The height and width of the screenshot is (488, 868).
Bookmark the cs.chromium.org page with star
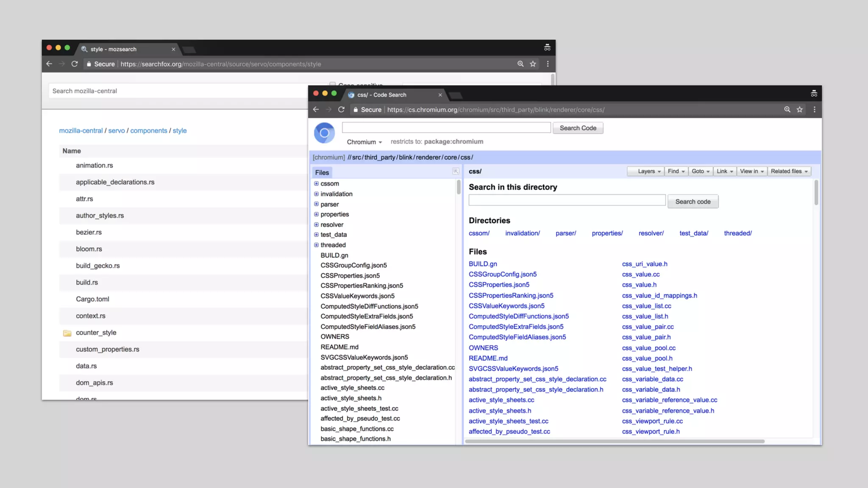tap(800, 110)
